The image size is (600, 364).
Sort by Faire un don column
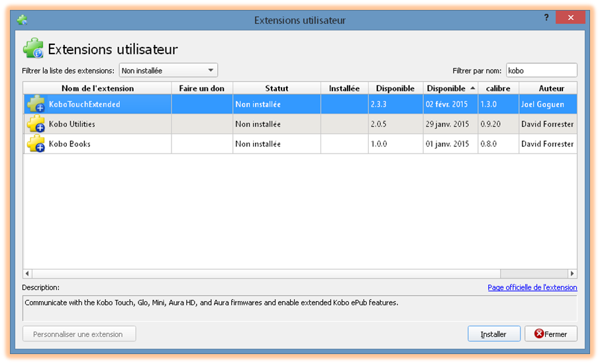(x=202, y=88)
